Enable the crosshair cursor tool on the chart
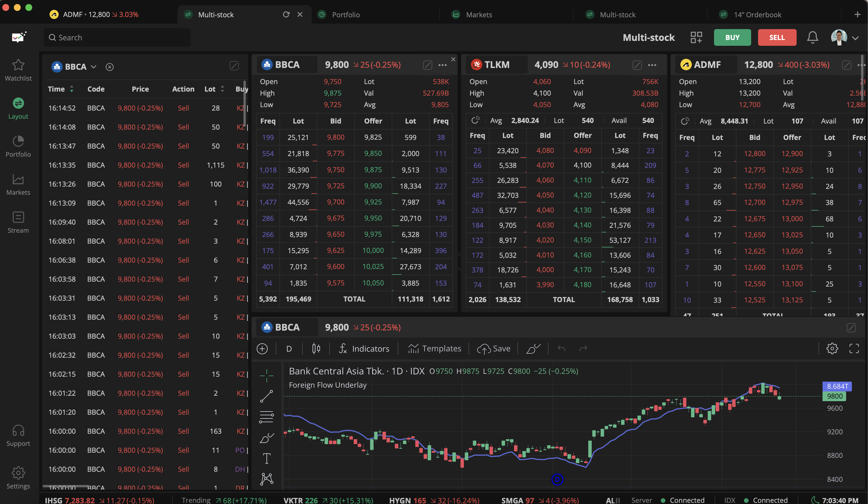Screen dimensions: 868x504 click(267, 376)
